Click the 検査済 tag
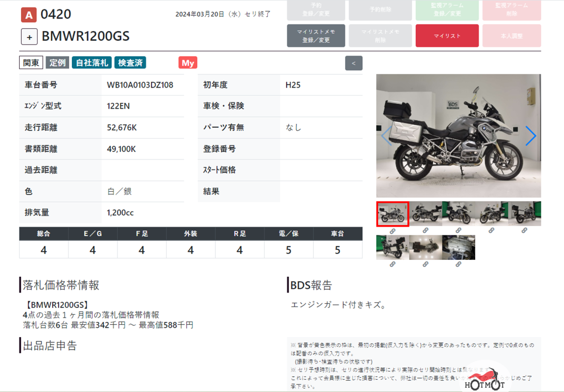Screen dimensions: 564x392 point(130,63)
